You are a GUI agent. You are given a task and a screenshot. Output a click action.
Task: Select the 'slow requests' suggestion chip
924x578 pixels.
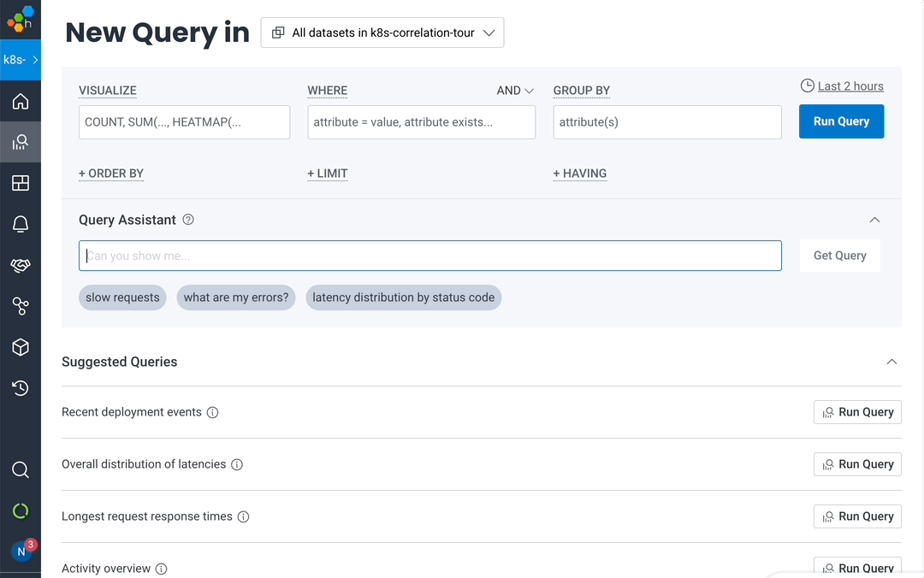click(x=122, y=298)
